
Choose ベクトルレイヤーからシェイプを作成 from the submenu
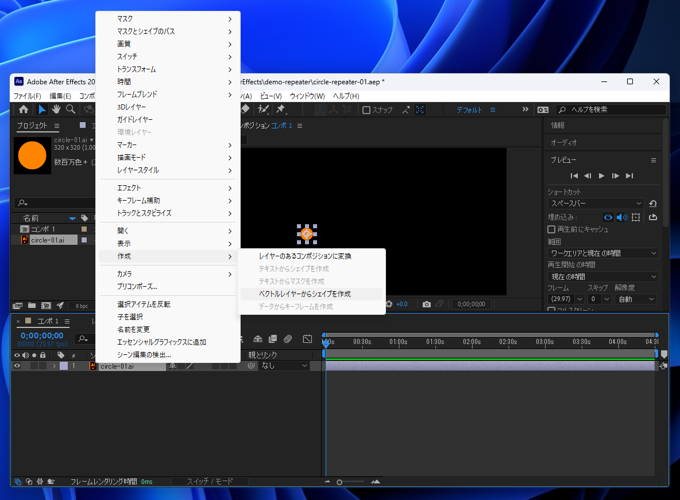coord(305,294)
